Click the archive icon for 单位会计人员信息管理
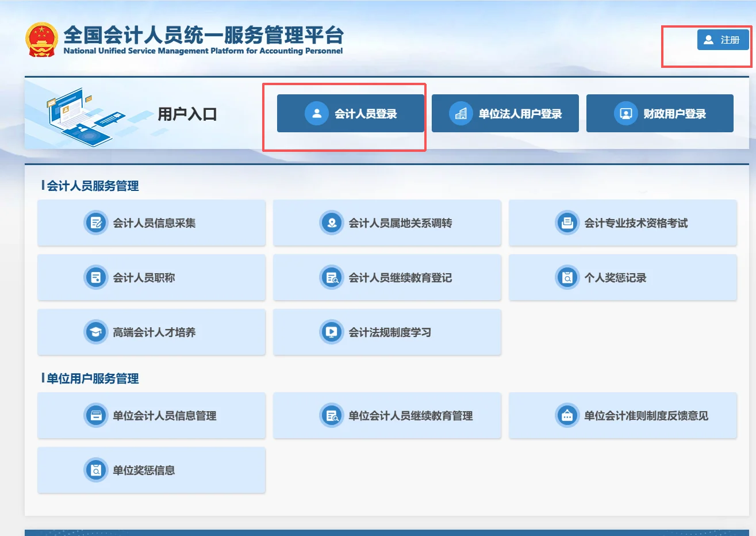The image size is (756, 536). pyautogui.click(x=96, y=415)
